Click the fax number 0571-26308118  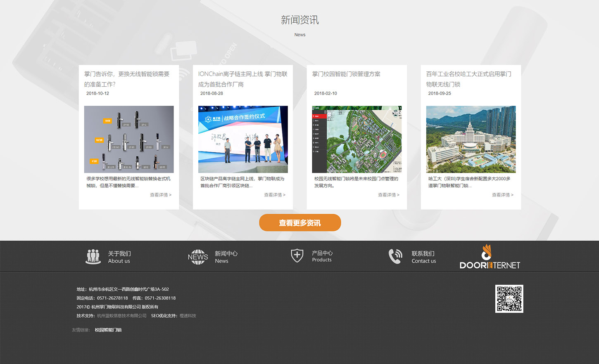[x=160, y=298]
